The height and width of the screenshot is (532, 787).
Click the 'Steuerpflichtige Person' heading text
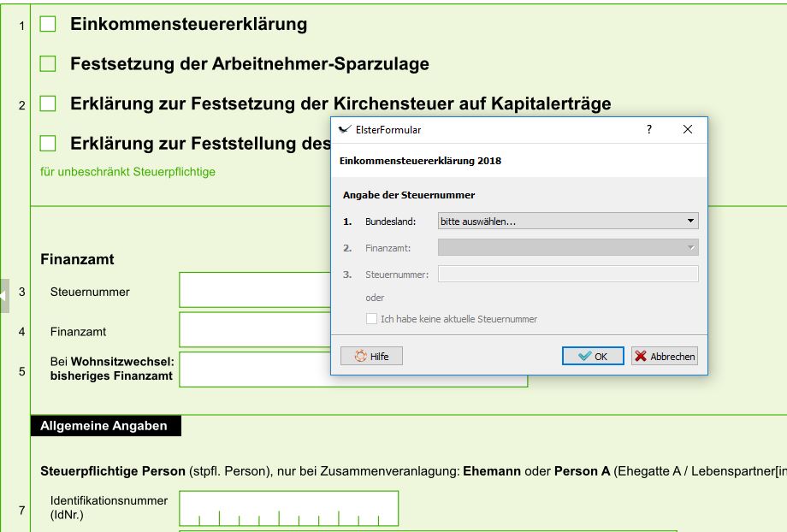113,471
